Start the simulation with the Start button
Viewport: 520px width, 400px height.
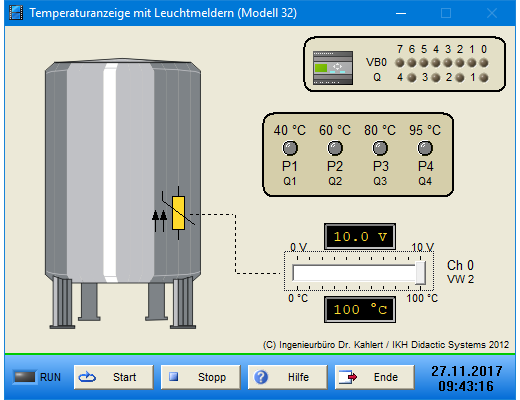[x=114, y=377]
